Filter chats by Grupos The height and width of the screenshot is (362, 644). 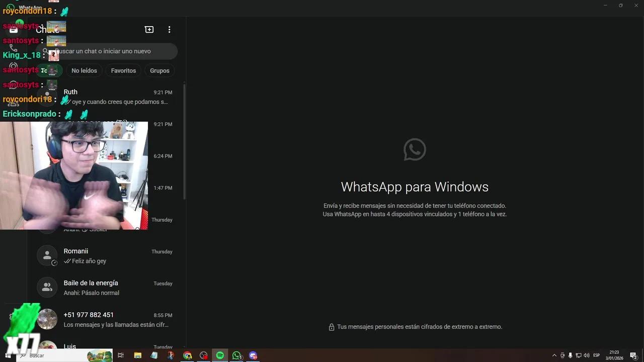(159, 71)
